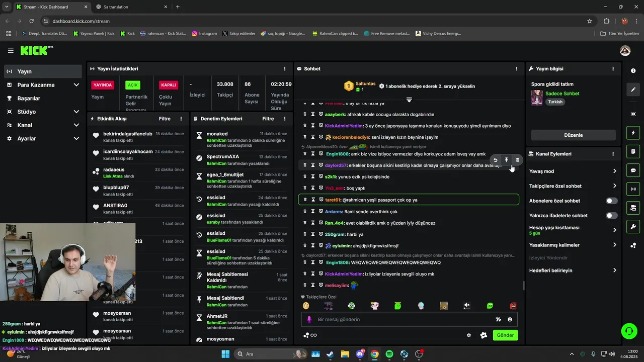Click the hourglass timeout icon for s2k1i
This screenshot has width=644, height=362.
312,176
